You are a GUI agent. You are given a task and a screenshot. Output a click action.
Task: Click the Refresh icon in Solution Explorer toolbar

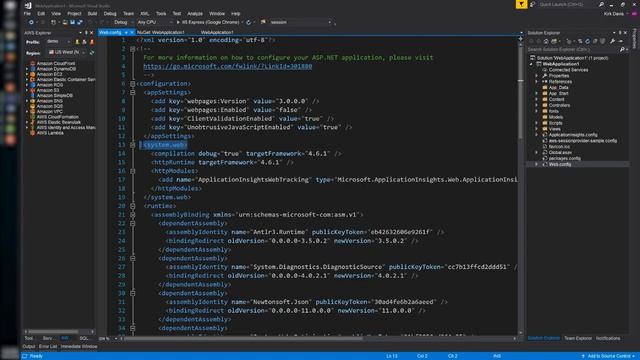tap(587, 41)
